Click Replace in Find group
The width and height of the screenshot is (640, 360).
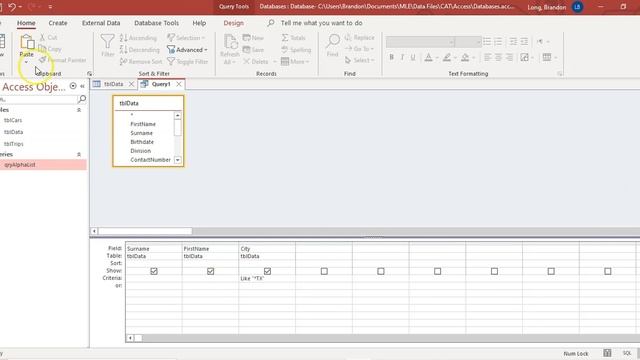359,38
